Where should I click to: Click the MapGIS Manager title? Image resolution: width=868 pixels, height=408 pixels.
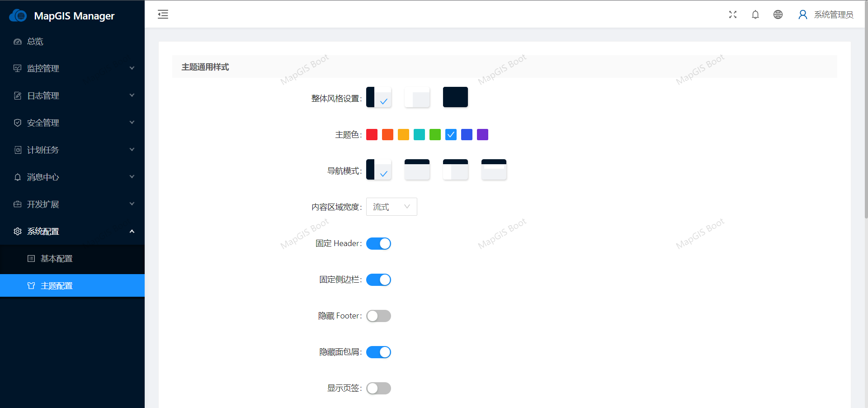pos(74,16)
